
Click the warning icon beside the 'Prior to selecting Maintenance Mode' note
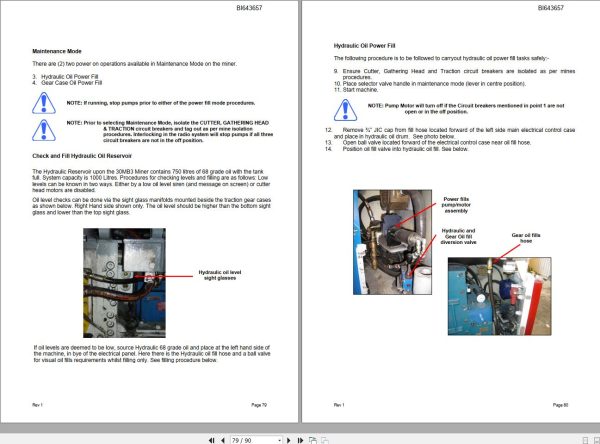coord(44,130)
